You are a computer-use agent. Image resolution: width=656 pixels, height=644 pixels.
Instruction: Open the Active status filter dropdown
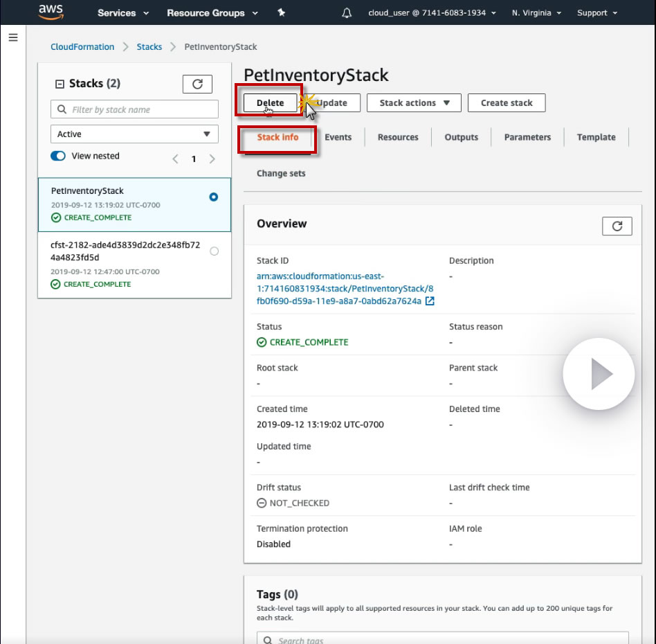(134, 134)
